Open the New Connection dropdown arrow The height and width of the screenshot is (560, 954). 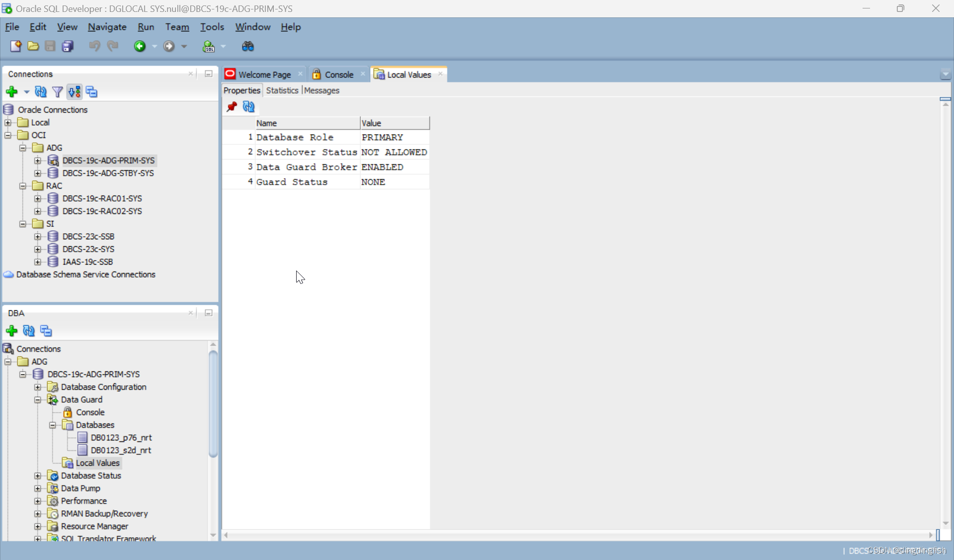[x=26, y=92]
